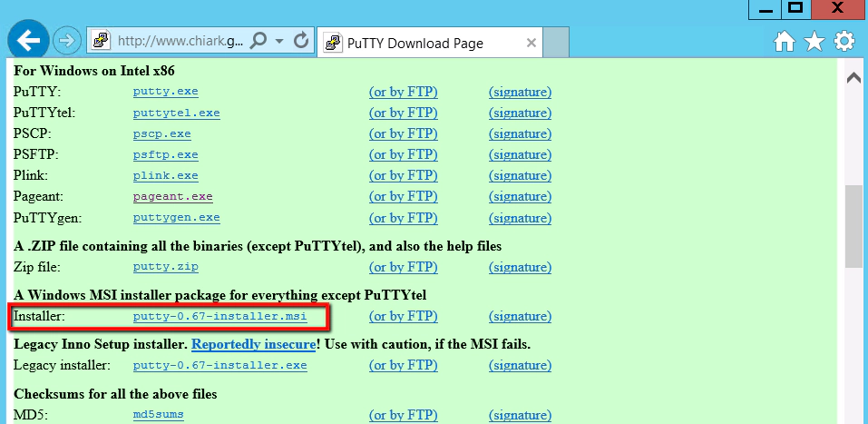868x424 pixels.
Task: Open (signature) for puttytel.exe
Action: pos(521,113)
